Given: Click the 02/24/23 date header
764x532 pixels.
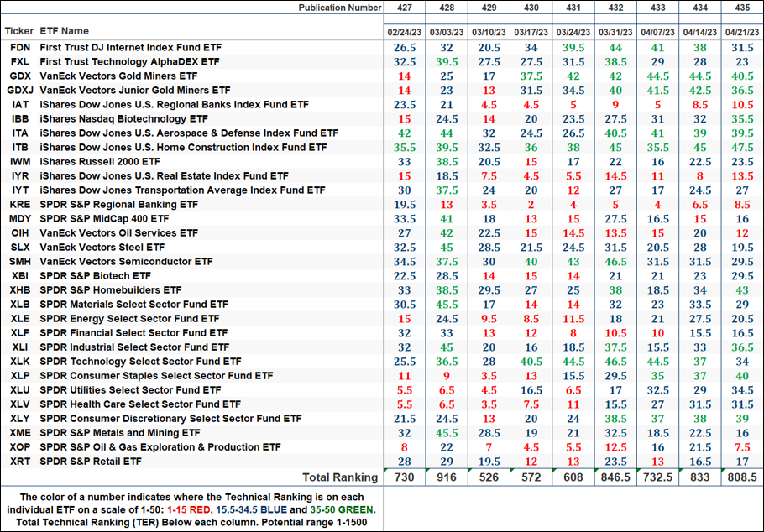Looking at the screenshot, I should tap(405, 32).
